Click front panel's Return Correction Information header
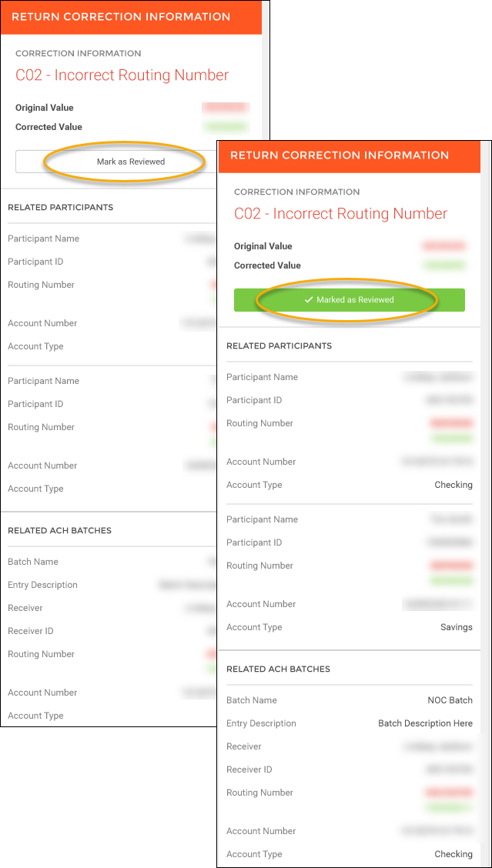This screenshot has height=868, width=492. tap(339, 155)
